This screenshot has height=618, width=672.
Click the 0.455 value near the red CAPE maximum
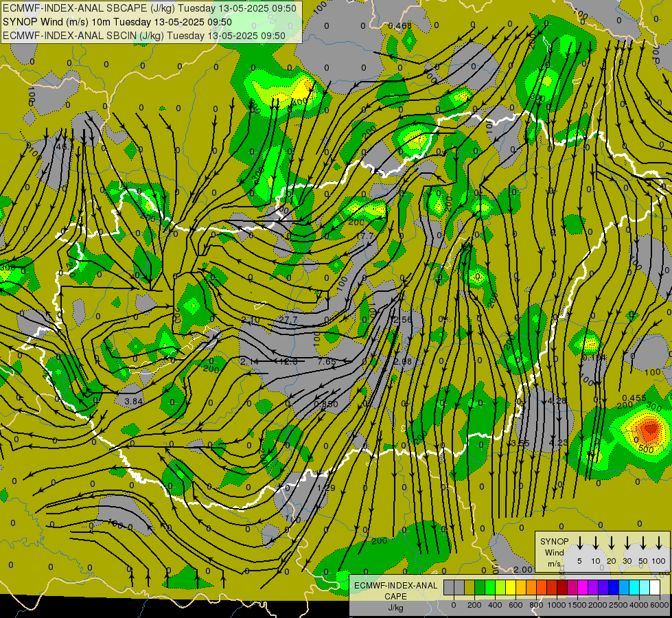634,398
